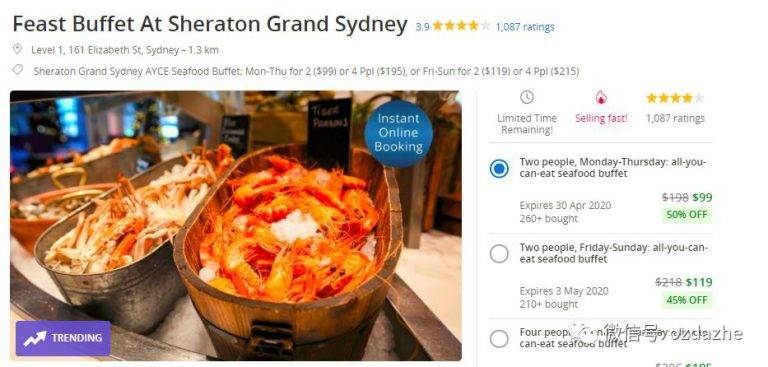The width and height of the screenshot is (768, 367).
Task: Open the 1,087 ratings link in the header
Action: click(x=525, y=27)
